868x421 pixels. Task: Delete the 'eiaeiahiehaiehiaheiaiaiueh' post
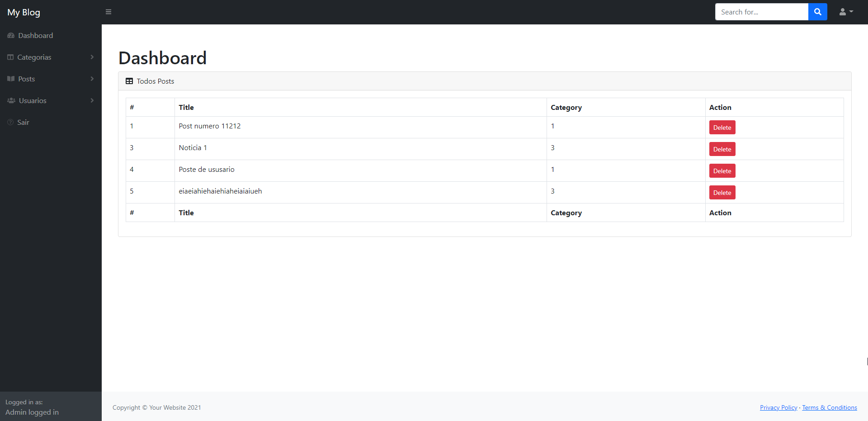(x=722, y=193)
